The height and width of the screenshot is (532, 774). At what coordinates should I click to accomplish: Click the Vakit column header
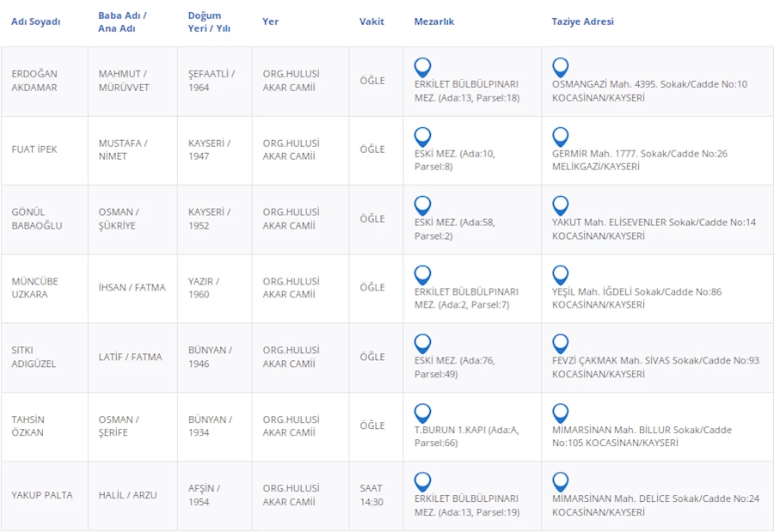click(372, 21)
